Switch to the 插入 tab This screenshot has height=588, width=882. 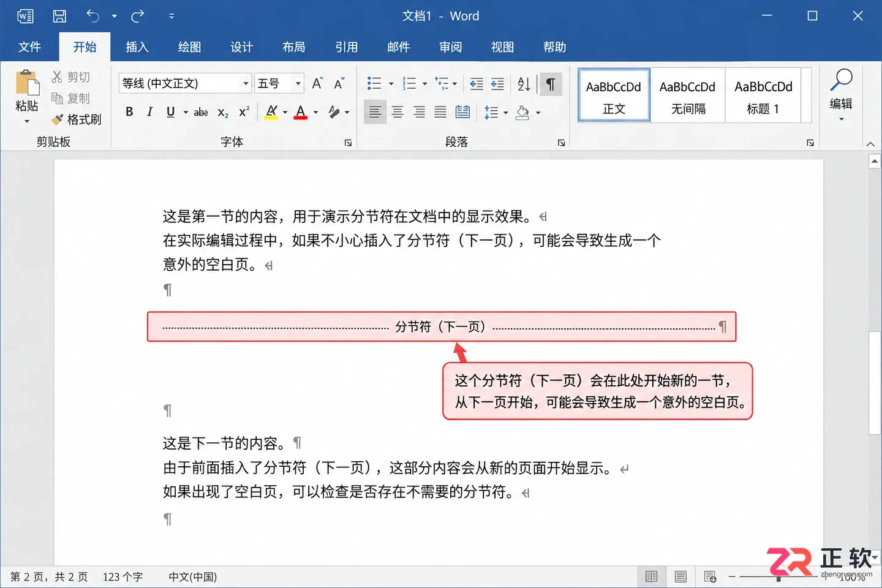click(137, 47)
